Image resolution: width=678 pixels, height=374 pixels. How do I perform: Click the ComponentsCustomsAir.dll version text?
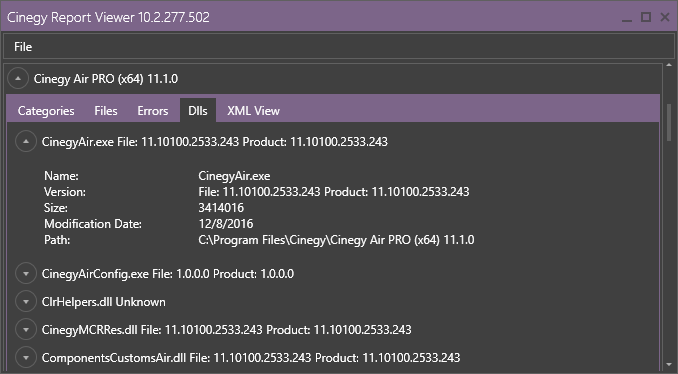[x=251, y=358]
